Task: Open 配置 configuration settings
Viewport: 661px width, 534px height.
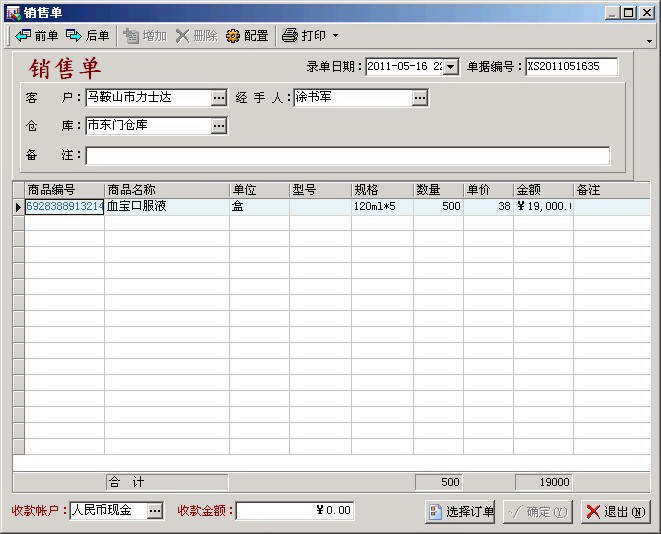Action: coord(247,36)
